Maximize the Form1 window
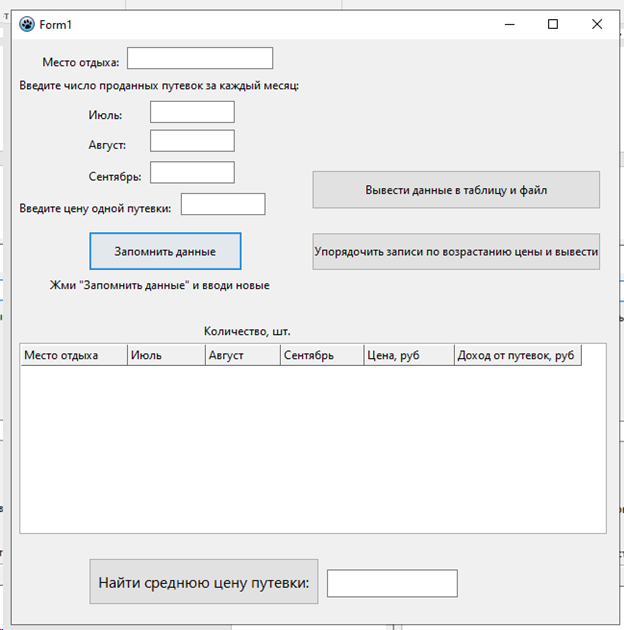This screenshot has width=624, height=630. [553, 25]
